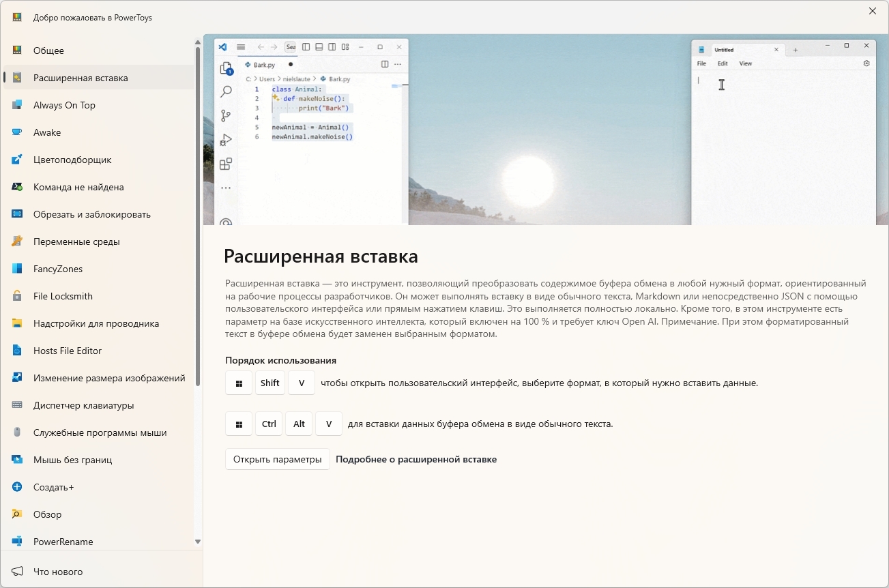Click the Цветоподборщик eyedropper icon

coord(18,160)
